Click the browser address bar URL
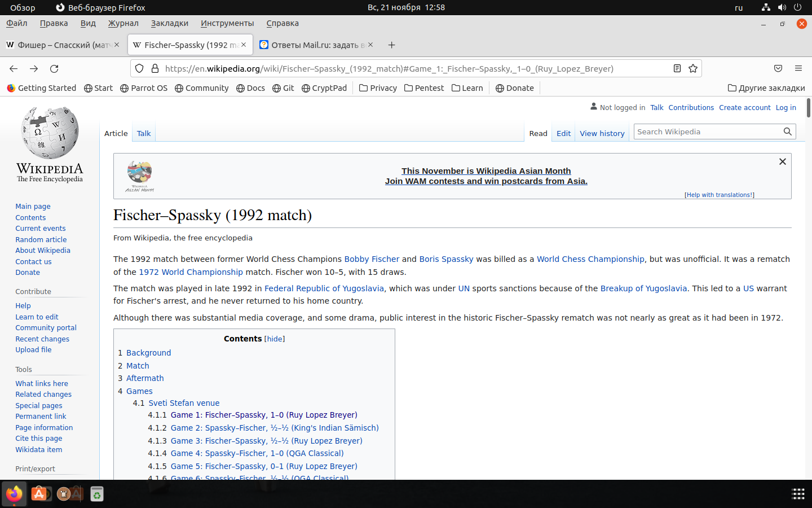The width and height of the screenshot is (812, 508). point(389,68)
